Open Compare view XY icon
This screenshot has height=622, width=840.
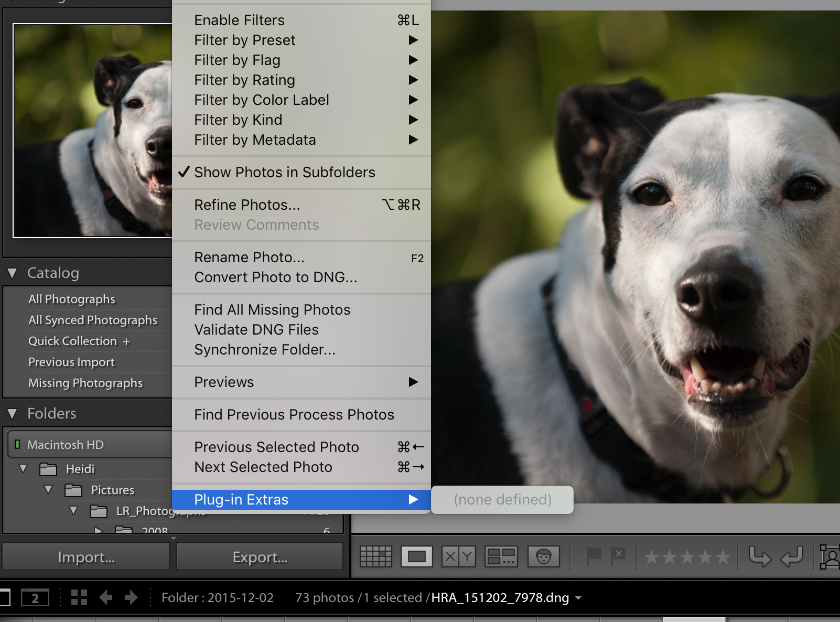[459, 556]
